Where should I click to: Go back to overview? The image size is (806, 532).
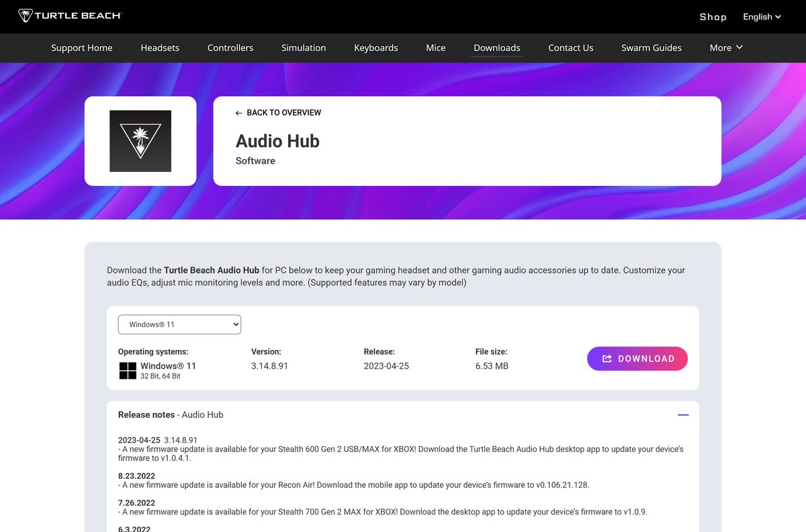[x=278, y=113]
